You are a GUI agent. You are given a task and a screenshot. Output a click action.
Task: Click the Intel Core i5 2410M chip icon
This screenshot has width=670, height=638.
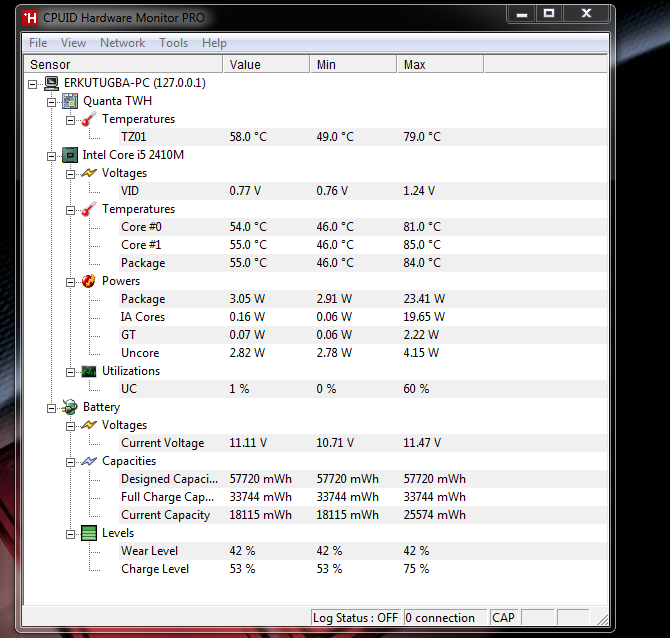(x=70, y=155)
